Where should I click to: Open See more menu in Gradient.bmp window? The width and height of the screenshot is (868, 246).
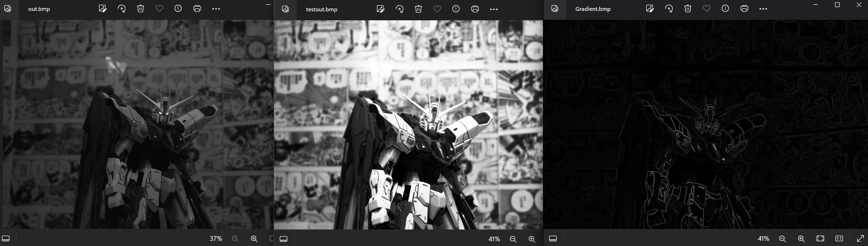pos(763,8)
